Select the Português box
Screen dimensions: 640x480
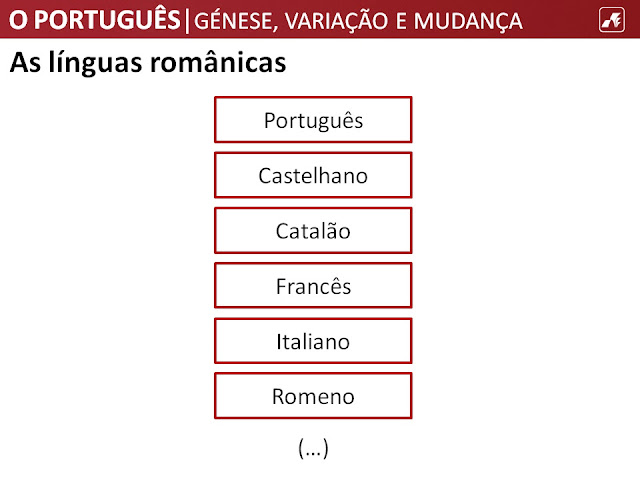[x=313, y=120]
